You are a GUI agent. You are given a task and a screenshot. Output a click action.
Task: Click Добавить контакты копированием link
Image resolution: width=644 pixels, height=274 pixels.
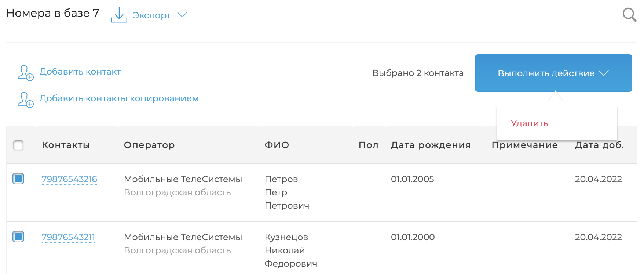point(119,99)
